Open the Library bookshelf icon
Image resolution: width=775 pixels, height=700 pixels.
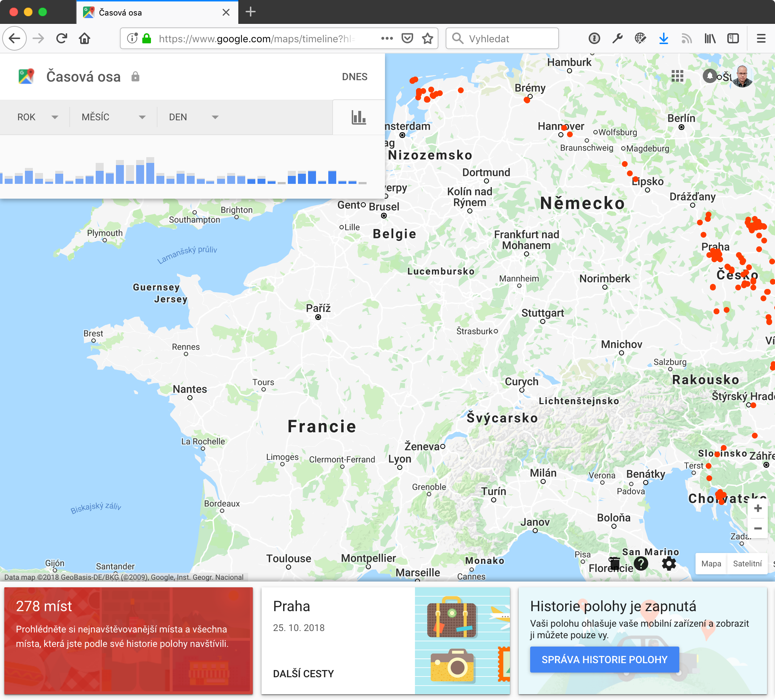click(x=710, y=38)
